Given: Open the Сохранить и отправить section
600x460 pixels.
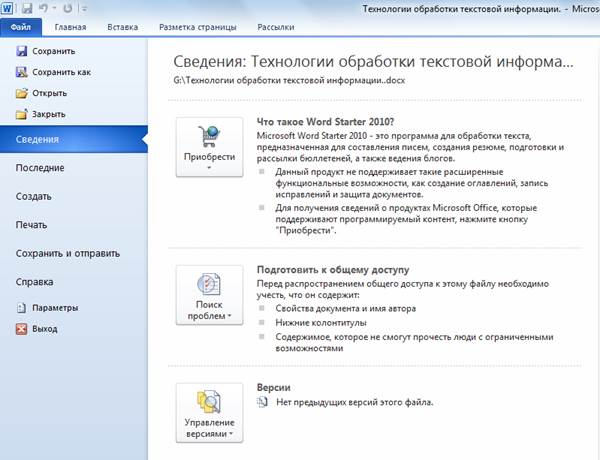Looking at the screenshot, I should pyautogui.click(x=67, y=253).
